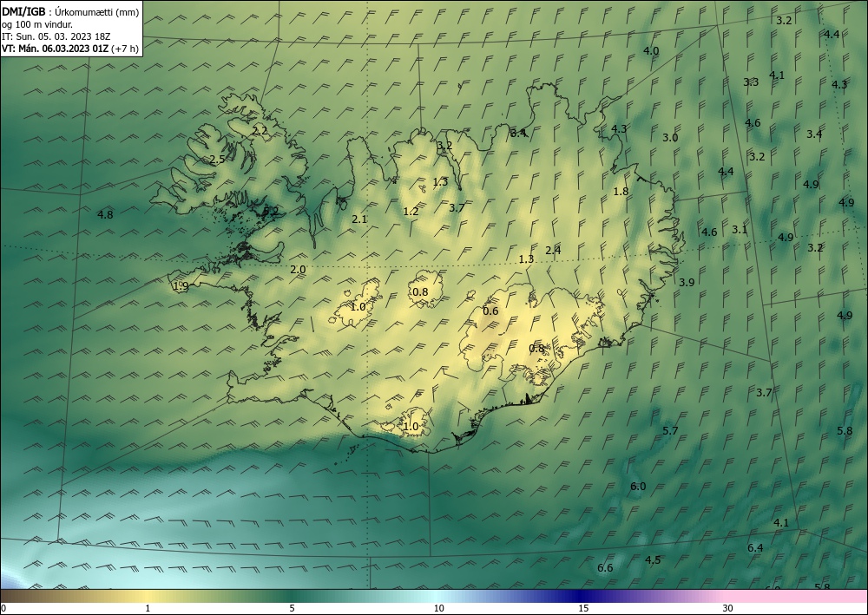Select the 'IT: Sun. 05. 03. 2023 18Z' line
The width and height of the screenshot is (868, 615).
point(56,36)
